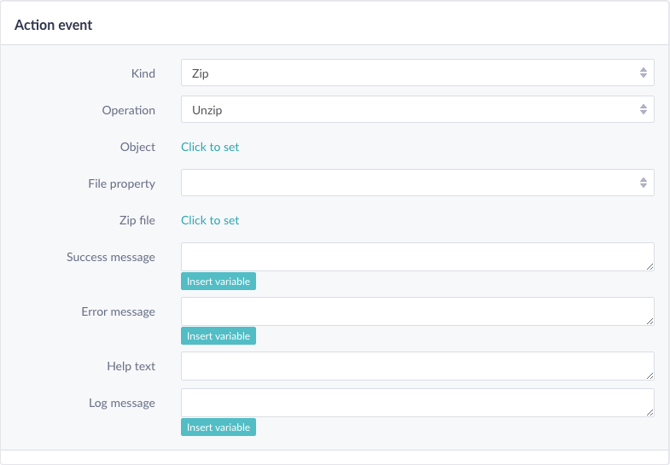Click resize handle of Help text box
The image size is (670, 465).
[x=649, y=376]
